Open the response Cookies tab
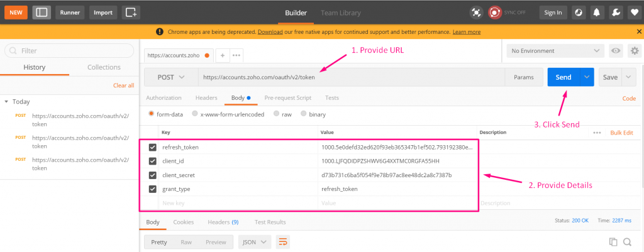The height and width of the screenshot is (252, 644). [x=183, y=222]
